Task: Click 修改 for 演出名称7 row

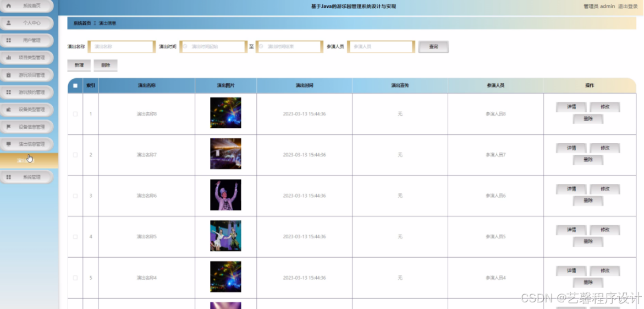Action: click(605, 148)
